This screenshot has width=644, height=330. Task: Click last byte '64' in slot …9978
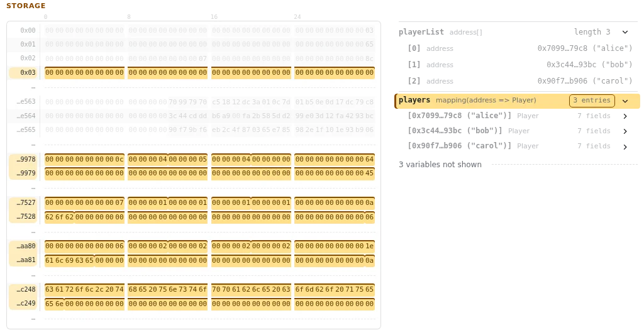click(369, 159)
